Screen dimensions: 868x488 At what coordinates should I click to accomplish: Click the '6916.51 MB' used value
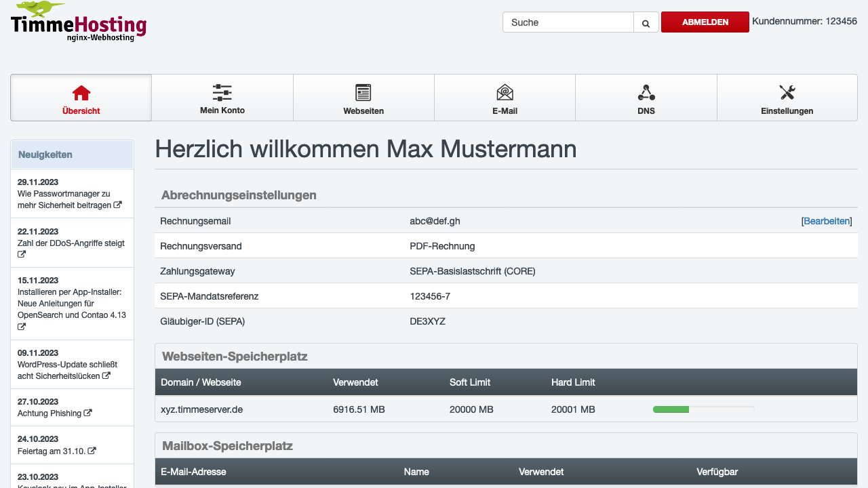tap(359, 409)
